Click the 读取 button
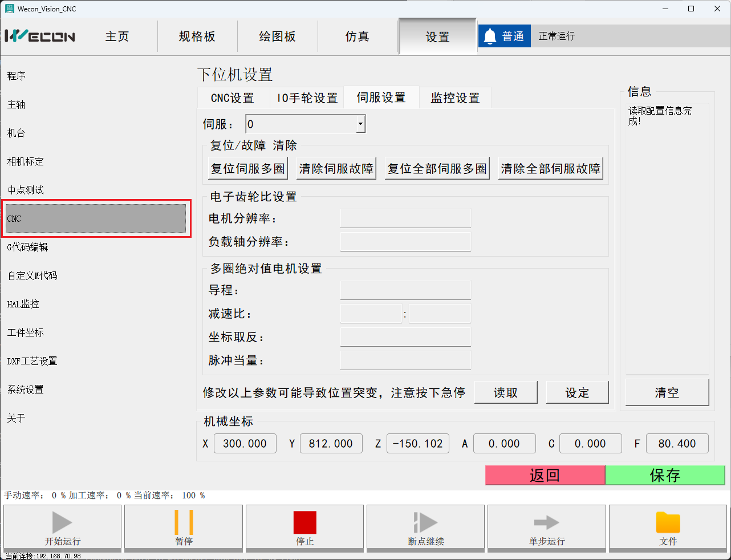 tap(506, 392)
